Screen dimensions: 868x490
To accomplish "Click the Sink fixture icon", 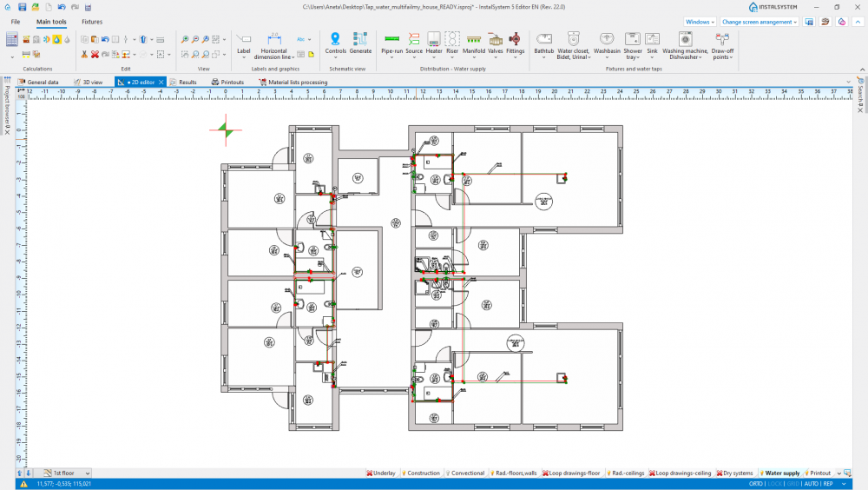I will coord(652,43).
